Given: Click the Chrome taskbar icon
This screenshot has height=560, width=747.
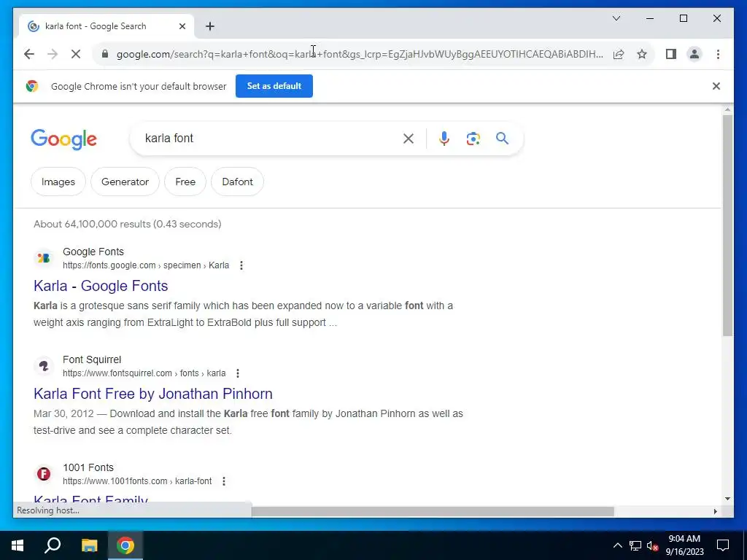Looking at the screenshot, I should pyautogui.click(x=125, y=545).
